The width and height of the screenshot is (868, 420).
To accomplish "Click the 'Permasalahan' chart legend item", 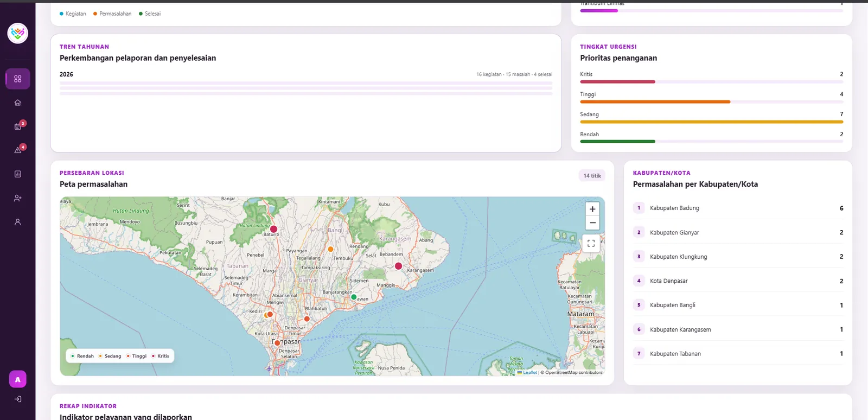I will pyautogui.click(x=112, y=14).
